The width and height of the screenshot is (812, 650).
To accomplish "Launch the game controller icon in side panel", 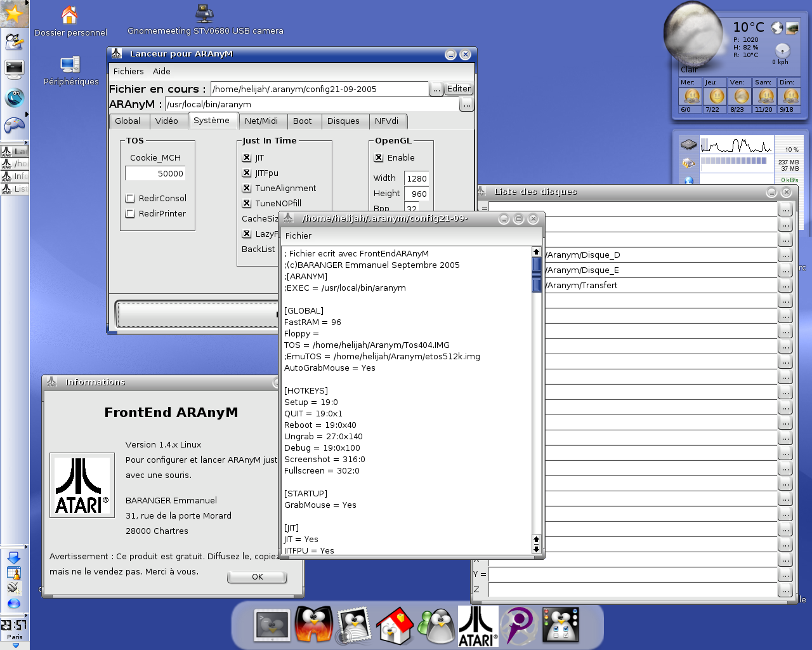I will coord(14,124).
